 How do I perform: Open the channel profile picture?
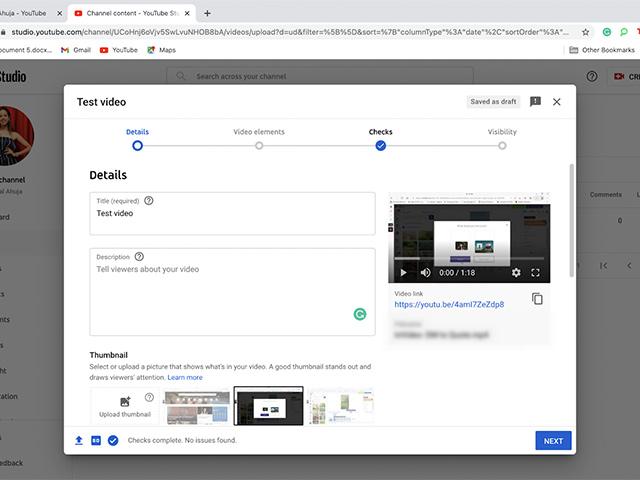[x=13, y=136]
